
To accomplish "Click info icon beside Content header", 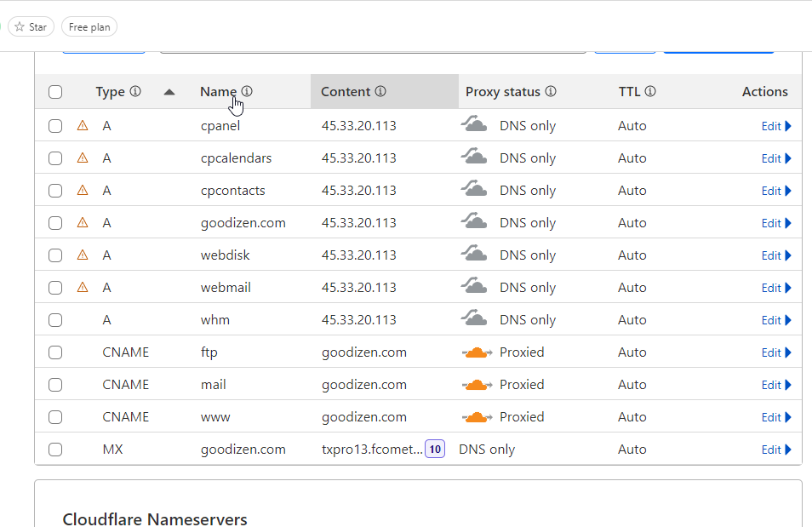I will pyautogui.click(x=380, y=92).
